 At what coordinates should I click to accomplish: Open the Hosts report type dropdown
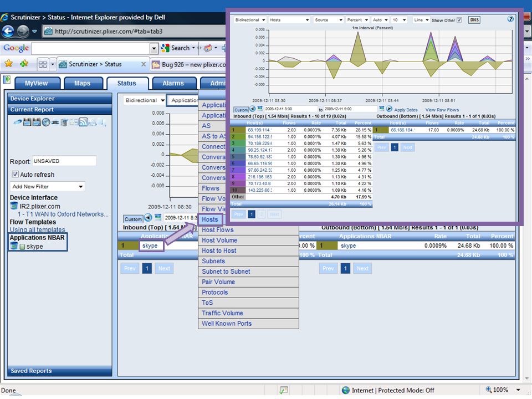pos(289,20)
